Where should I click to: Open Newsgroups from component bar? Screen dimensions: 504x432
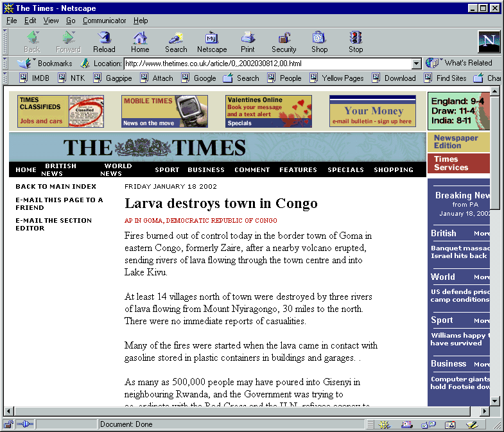click(x=428, y=424)
